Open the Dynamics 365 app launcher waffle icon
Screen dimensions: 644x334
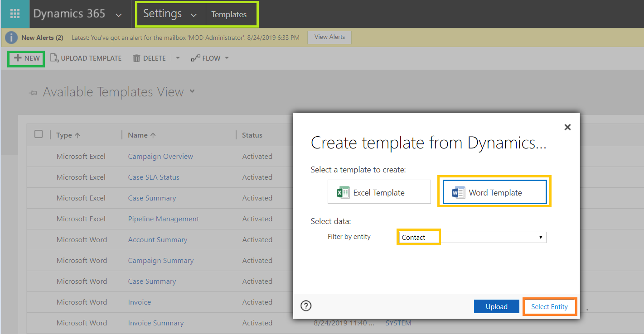pyautogui.click(x=14, y=14)
